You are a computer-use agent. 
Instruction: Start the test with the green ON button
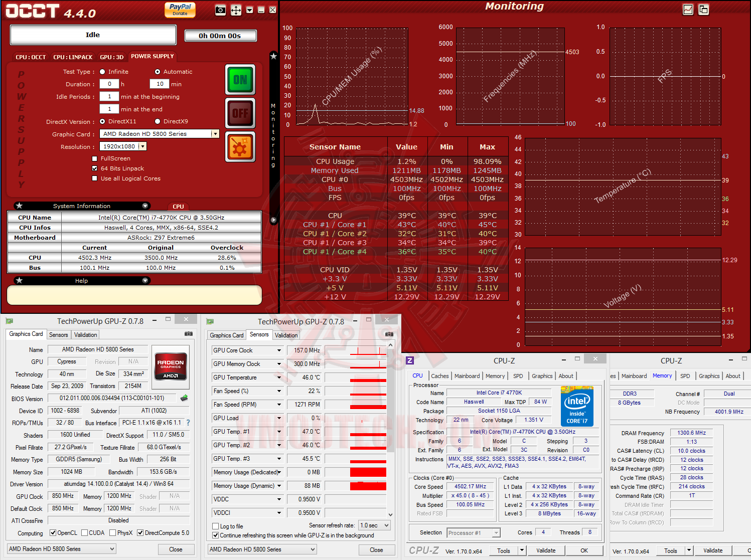pyautogui.click(x=240, y=80)
